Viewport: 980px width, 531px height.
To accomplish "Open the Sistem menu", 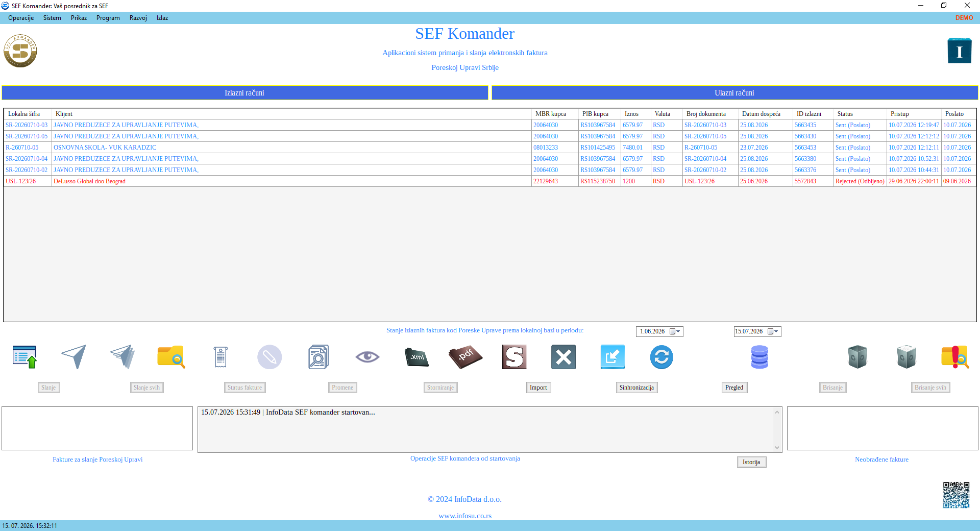I will 52,18.
